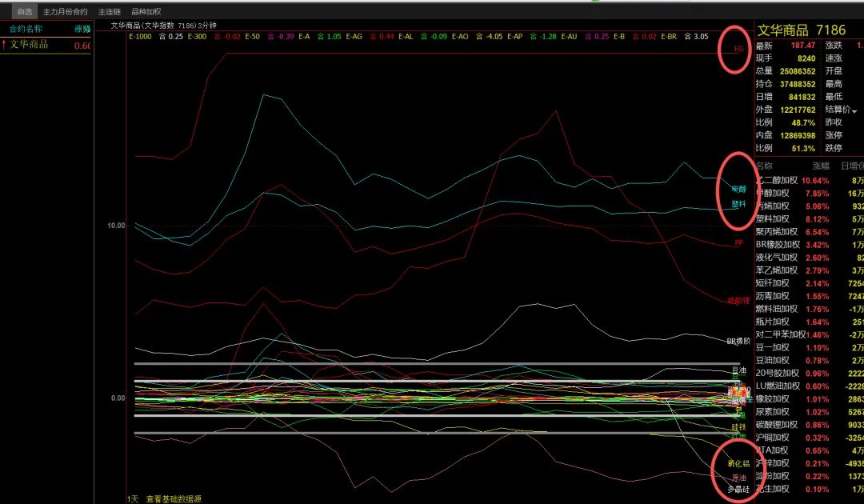Click the 涨幅 header in the contract list
The height and width of the screenshot is (504, 864).
[x=82, y=29]
